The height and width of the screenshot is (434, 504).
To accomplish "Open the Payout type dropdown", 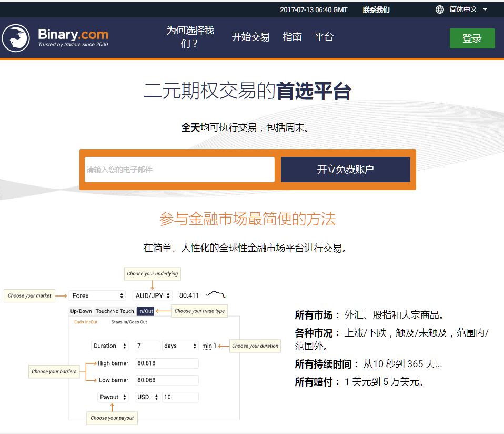I will (x=113, y=397).
